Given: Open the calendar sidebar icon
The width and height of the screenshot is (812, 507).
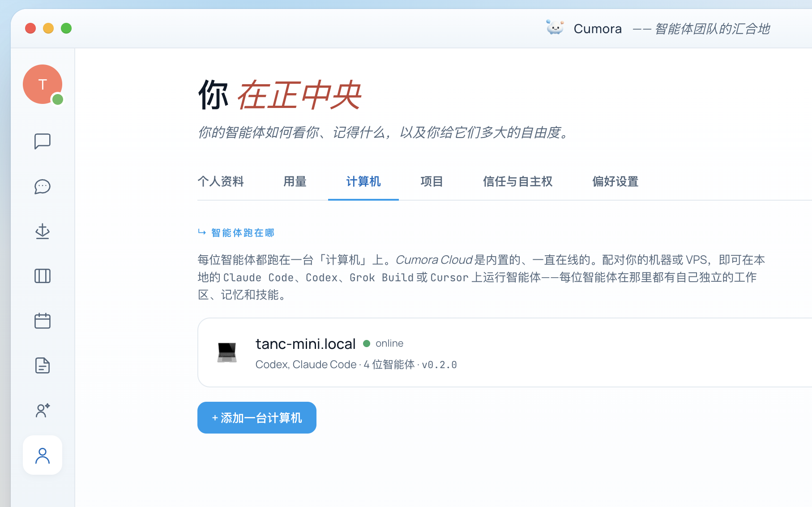Looking at the screenshot, I should (x=43, y=321).
